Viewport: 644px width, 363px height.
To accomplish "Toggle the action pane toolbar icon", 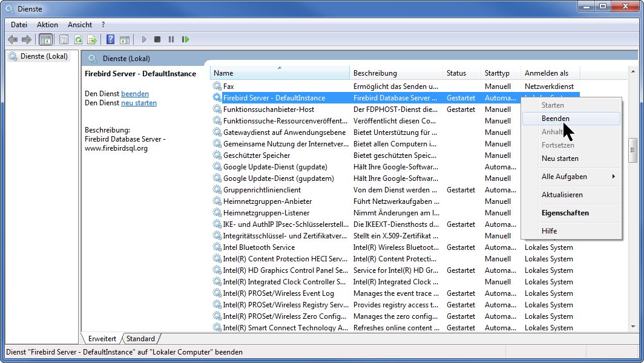I will (x=125, y=39).
